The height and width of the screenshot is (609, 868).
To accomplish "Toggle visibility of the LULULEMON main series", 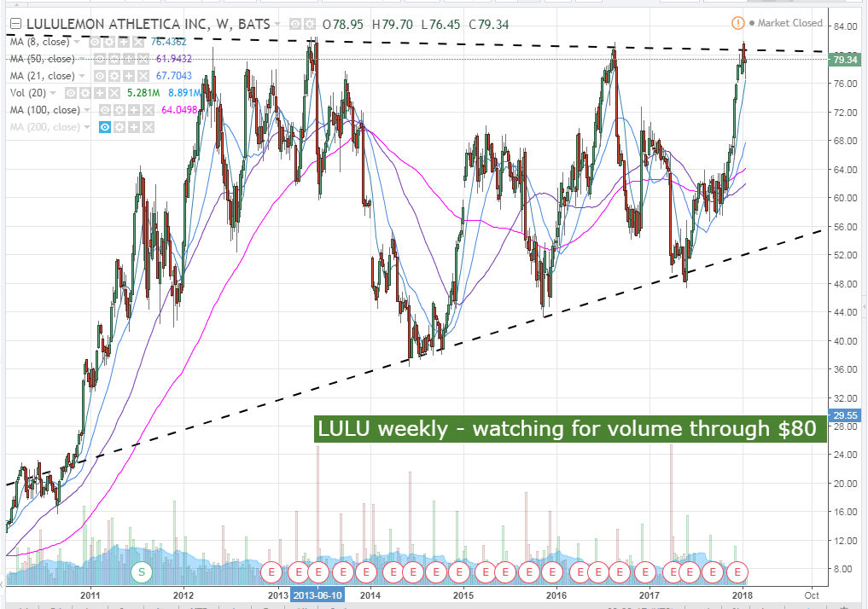I will (295, 25).
